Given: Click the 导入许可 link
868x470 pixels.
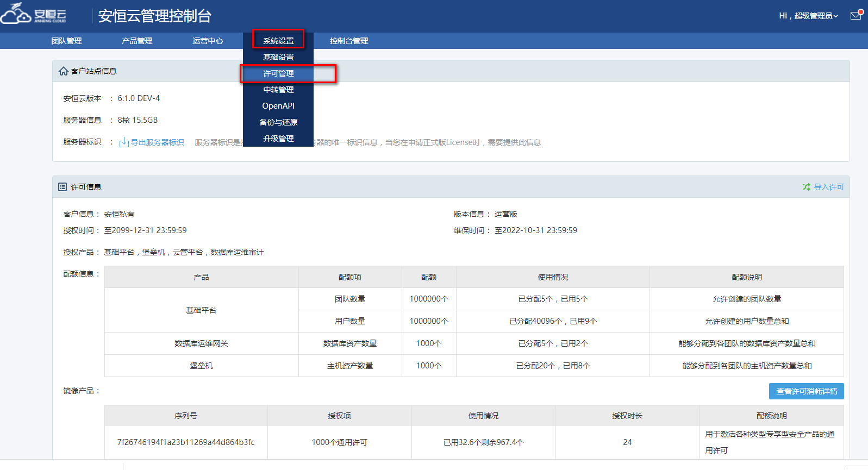Looking at the screenshot, I should (x=829, y=187).
